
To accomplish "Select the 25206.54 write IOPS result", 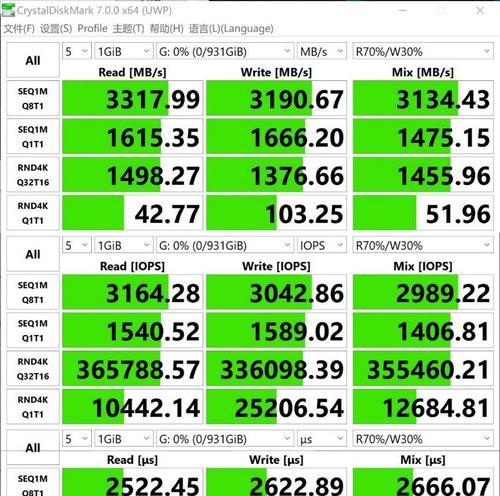I will point(276,407).
